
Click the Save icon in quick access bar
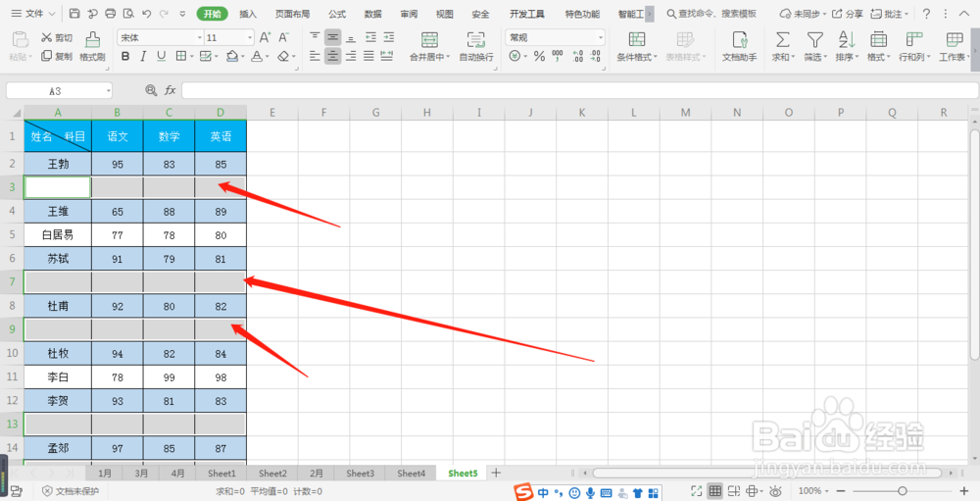(x=74, y=13)
